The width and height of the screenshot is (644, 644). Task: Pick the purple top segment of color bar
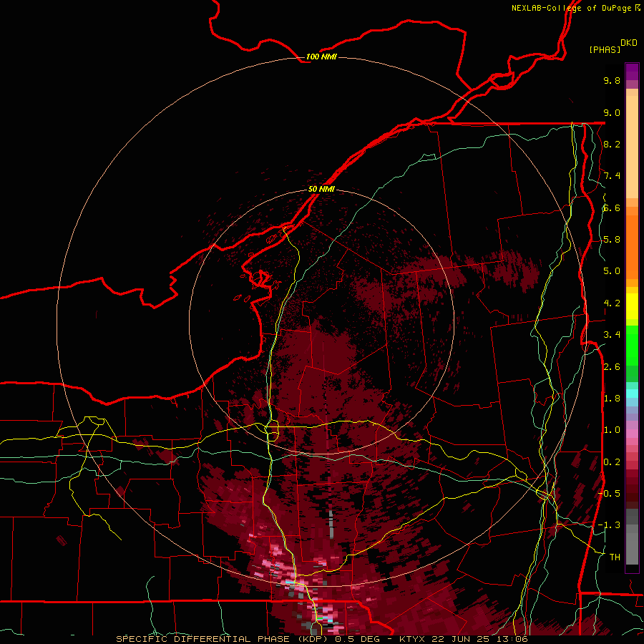point(632,72)
